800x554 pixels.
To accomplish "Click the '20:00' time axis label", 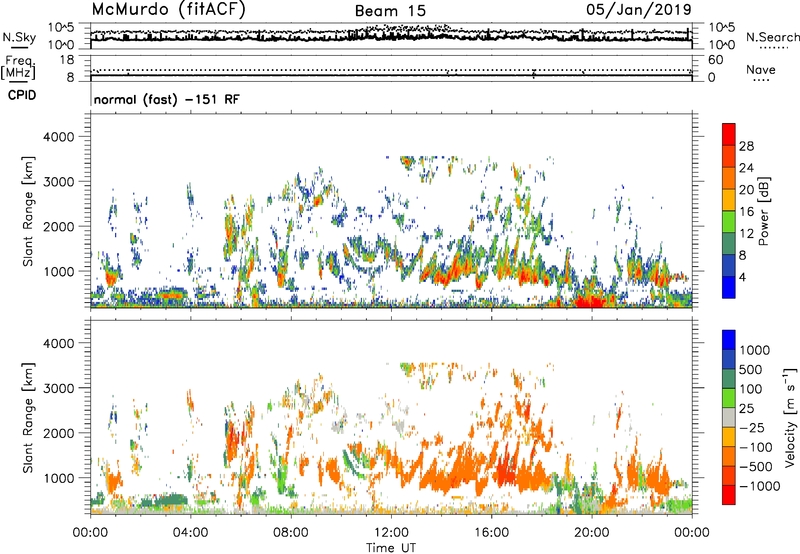I will pos(592,533).
